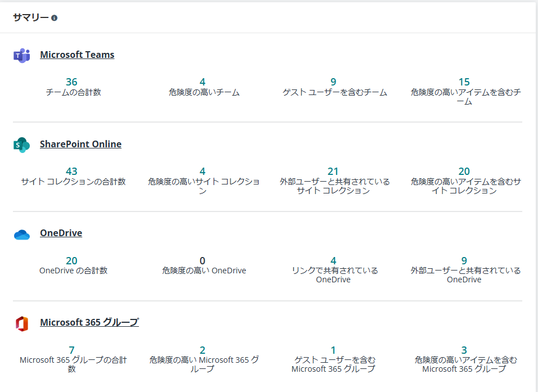Select the 4 above 危険度の高いサイト コレクション
Screen dimensions: 538x392
[x=202, y=172]
